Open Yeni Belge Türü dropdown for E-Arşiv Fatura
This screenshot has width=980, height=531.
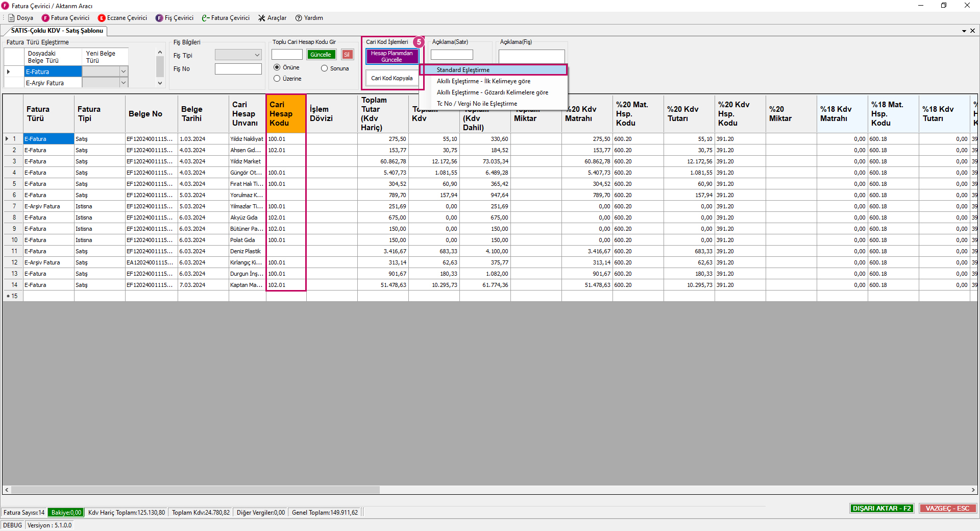pos(123,83)
